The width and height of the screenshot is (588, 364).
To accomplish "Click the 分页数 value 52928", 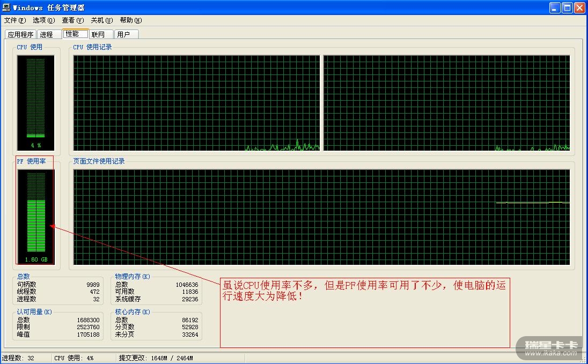I will [x=190, y=327].
